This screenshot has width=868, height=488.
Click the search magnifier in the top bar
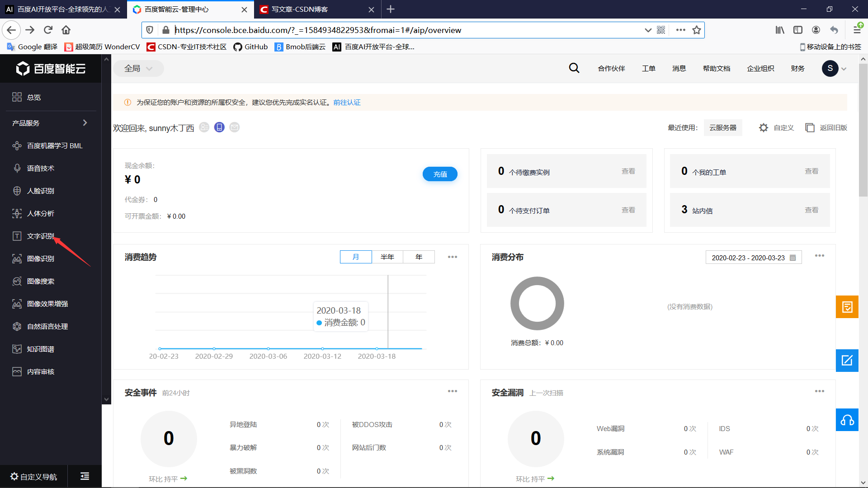point(574,68)
